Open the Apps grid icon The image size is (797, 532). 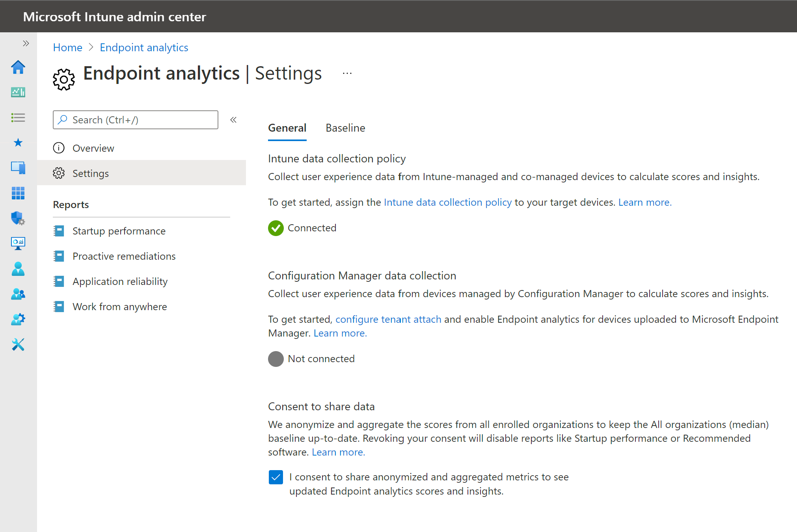pyautogui.click(x=18, y=193)
